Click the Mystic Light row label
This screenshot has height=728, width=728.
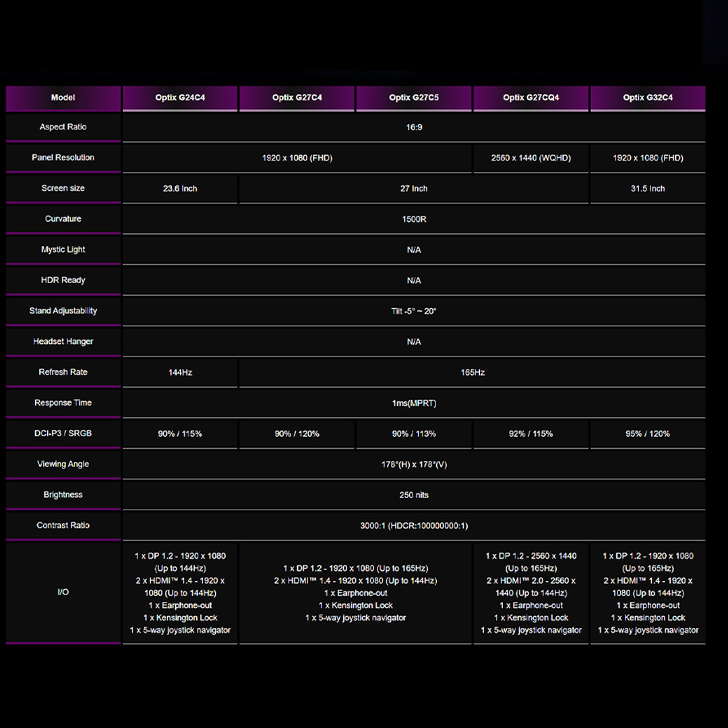(63, 249)
